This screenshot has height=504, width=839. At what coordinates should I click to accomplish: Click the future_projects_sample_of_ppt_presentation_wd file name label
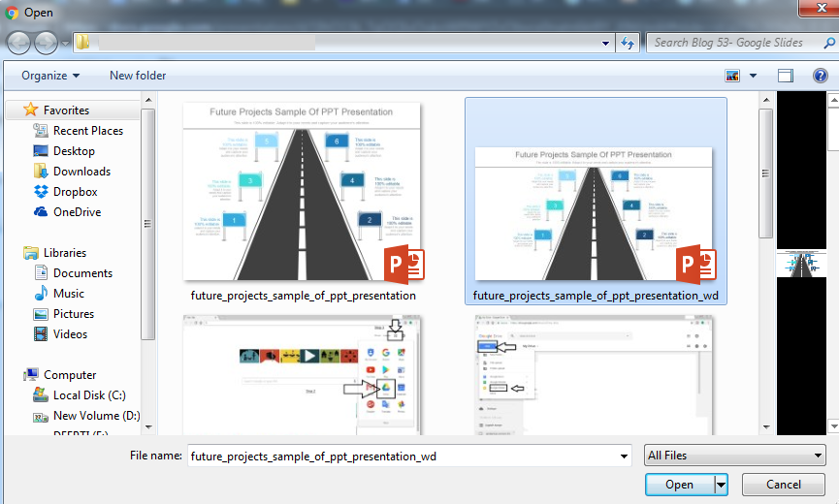pos(596,296)
